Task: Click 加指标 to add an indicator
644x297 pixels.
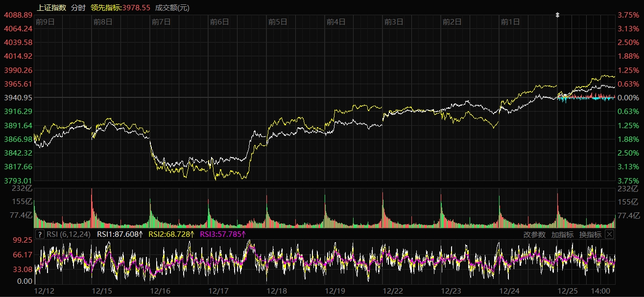Action: coord(562,234)
